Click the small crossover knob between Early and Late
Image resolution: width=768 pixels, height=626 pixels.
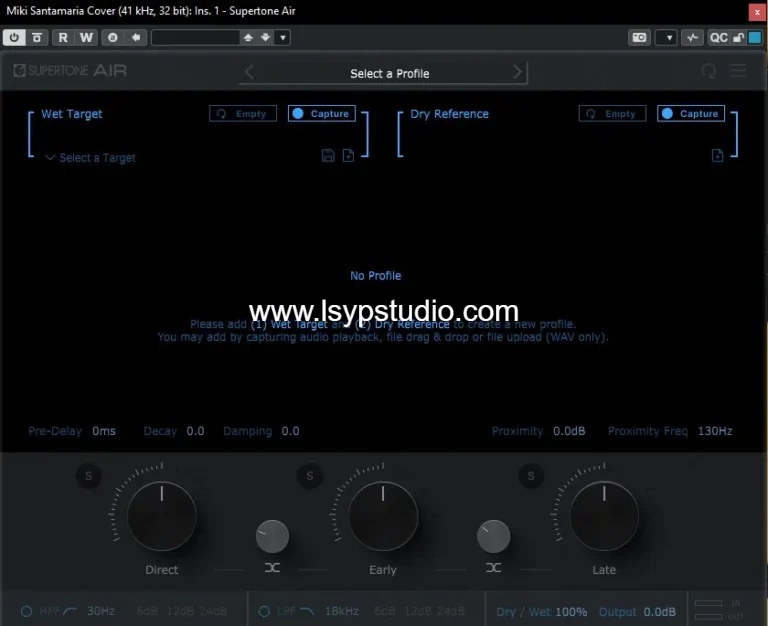coord(493,536)
